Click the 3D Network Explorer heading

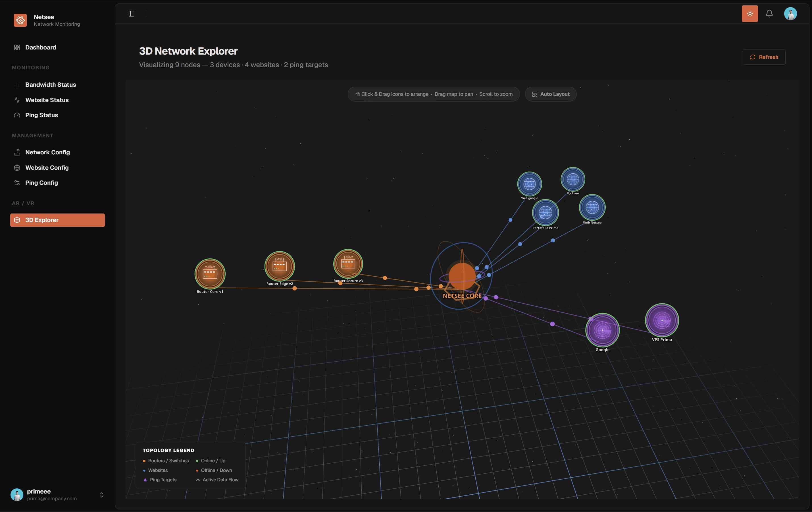tap(188, 51)
